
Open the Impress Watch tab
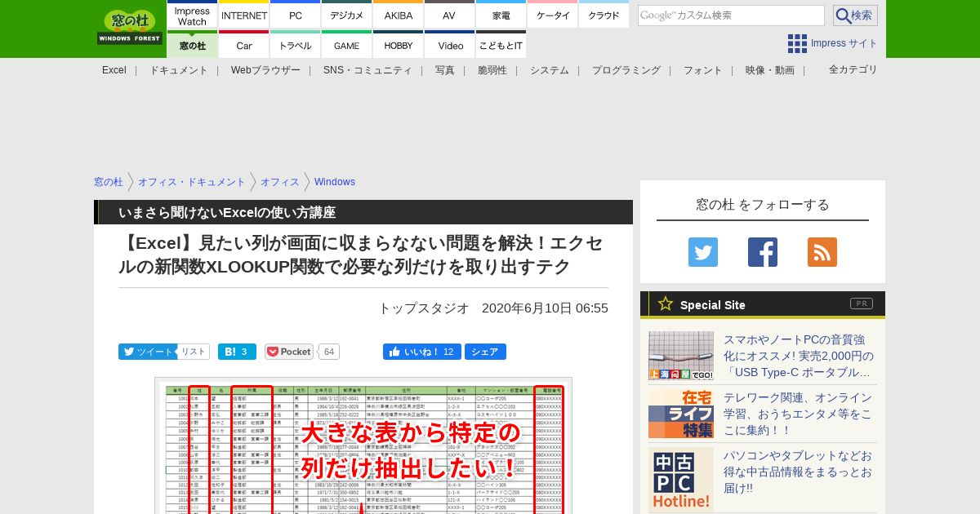[x=193, y=15]
